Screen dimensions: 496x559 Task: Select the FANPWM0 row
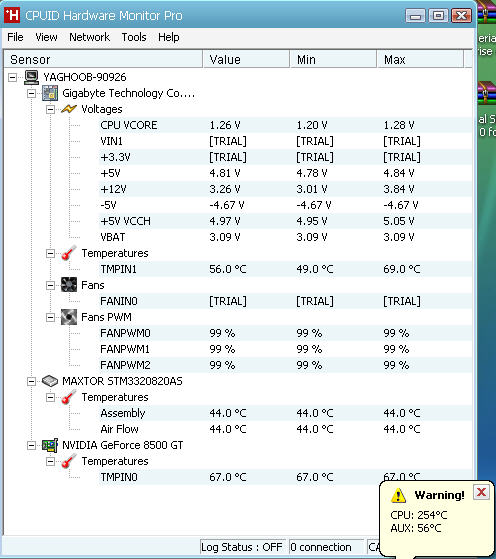tap(285, 333)
